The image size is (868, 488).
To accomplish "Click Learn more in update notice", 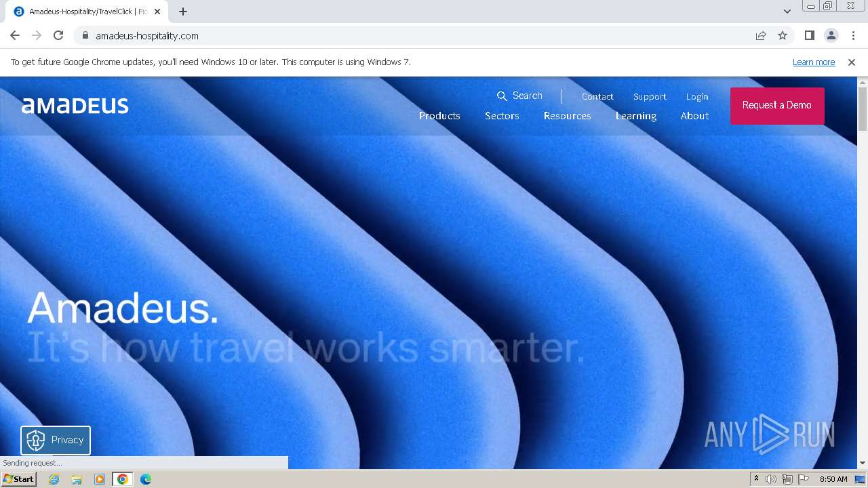I will click(x=814, y=62).
